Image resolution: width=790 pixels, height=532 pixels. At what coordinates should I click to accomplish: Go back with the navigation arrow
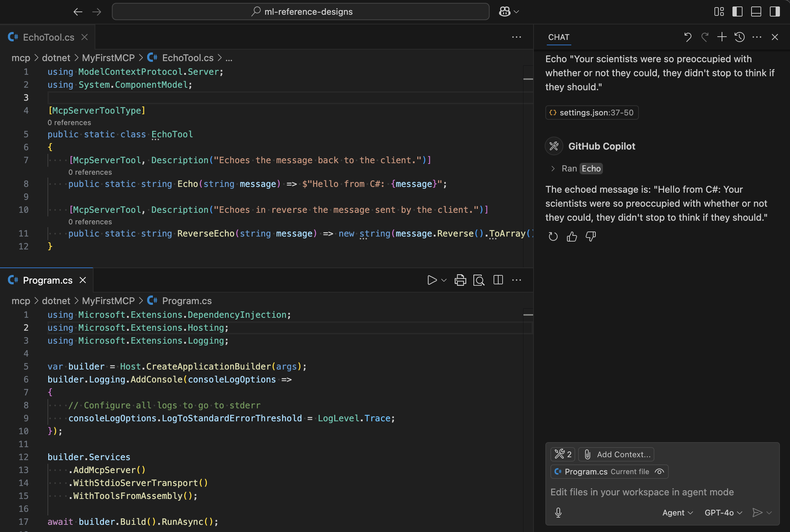78,12
